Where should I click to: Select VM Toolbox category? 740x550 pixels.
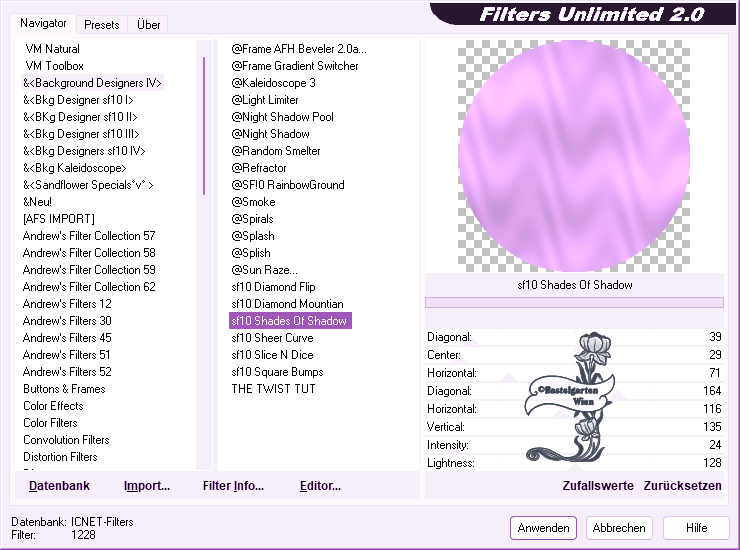tap(54, 66)
